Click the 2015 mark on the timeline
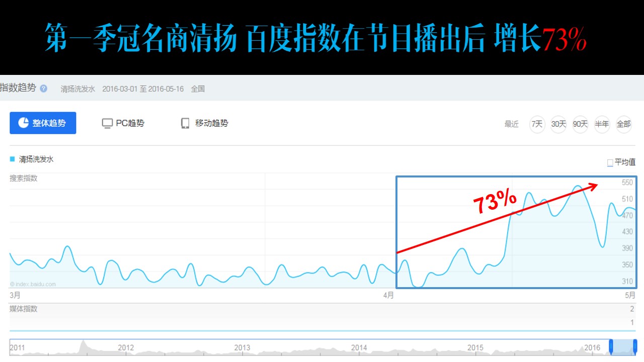The height and width of the screenshot is (362, 644). point(475,348)
